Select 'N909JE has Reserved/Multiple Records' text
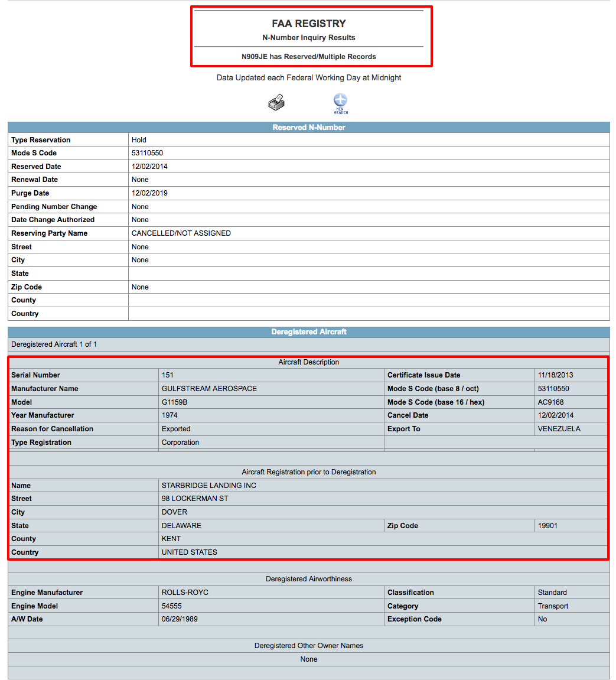Screen dimensions: 616x680 [309, 56]
